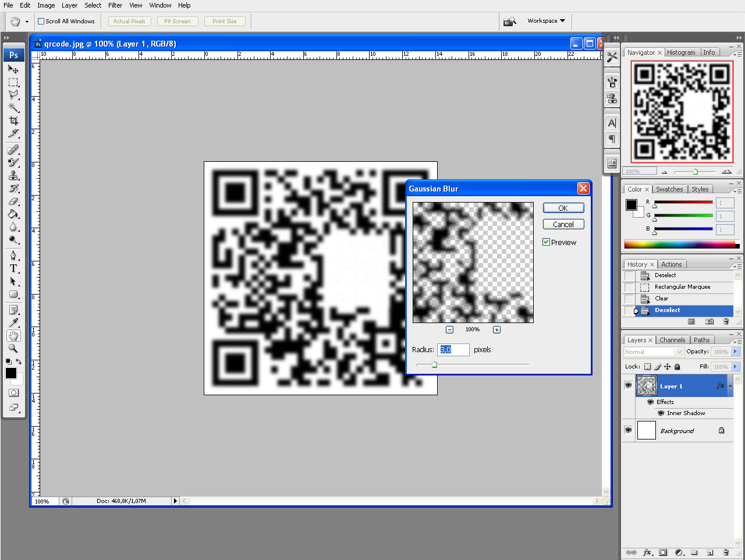The image size is (745, 560).
Task: Select the Brush tool
Action: (x=13, y=163)
